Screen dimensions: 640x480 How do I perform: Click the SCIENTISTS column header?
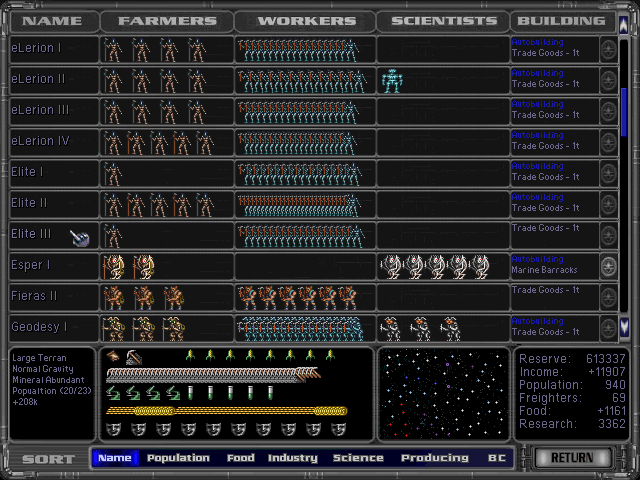click(444, 21)
